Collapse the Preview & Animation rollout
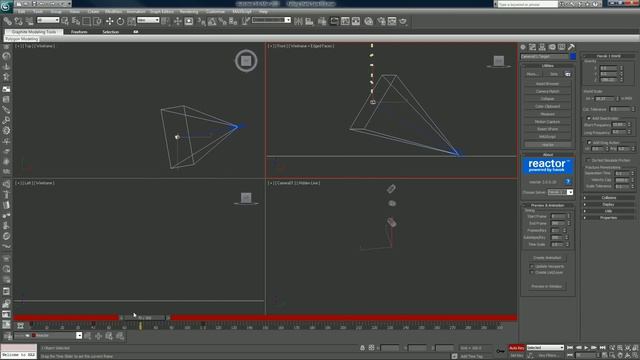640x360 pixels. [548, 205]
